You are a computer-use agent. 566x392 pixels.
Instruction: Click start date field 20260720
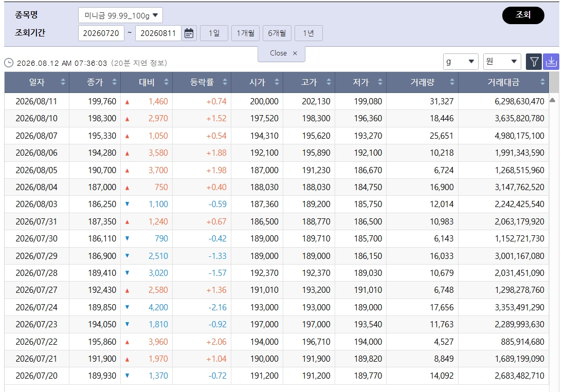(x=101, y=33)
